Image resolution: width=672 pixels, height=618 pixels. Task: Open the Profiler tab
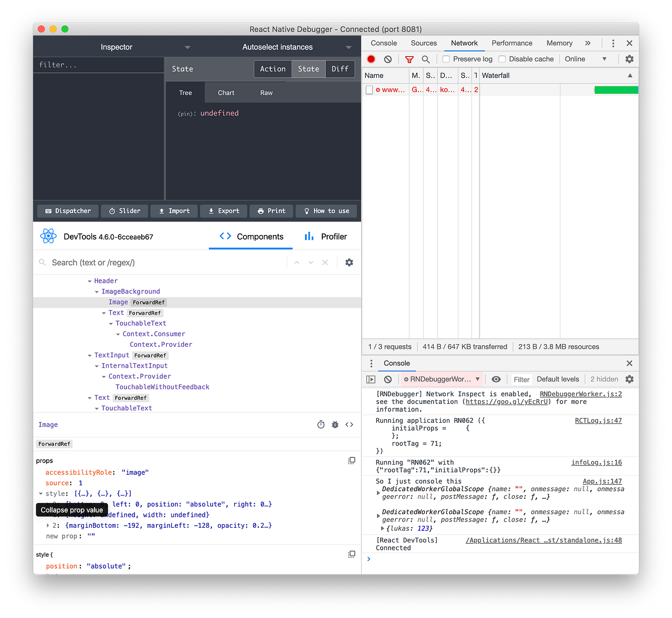point(326,237)
